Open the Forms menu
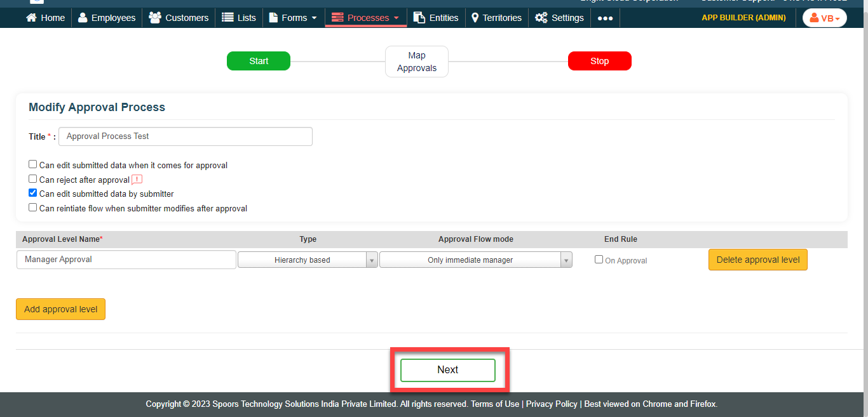The width and height of the screenshot is (868, 417). (293, 18)
